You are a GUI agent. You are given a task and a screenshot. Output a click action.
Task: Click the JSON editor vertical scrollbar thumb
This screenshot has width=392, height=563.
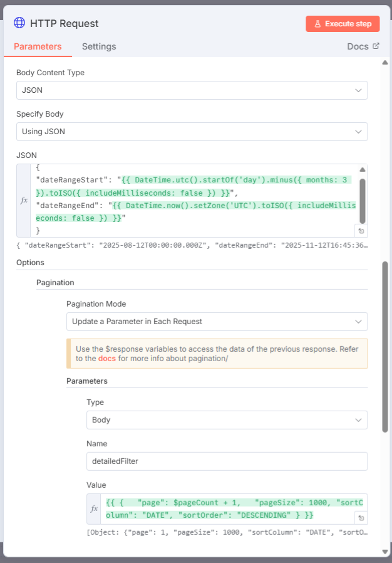click(362, 201)
